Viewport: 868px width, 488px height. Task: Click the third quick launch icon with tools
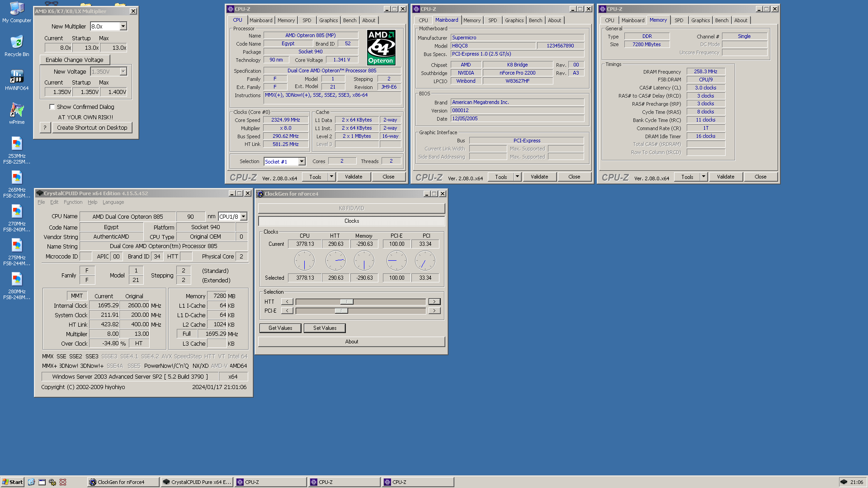point(52,482)
